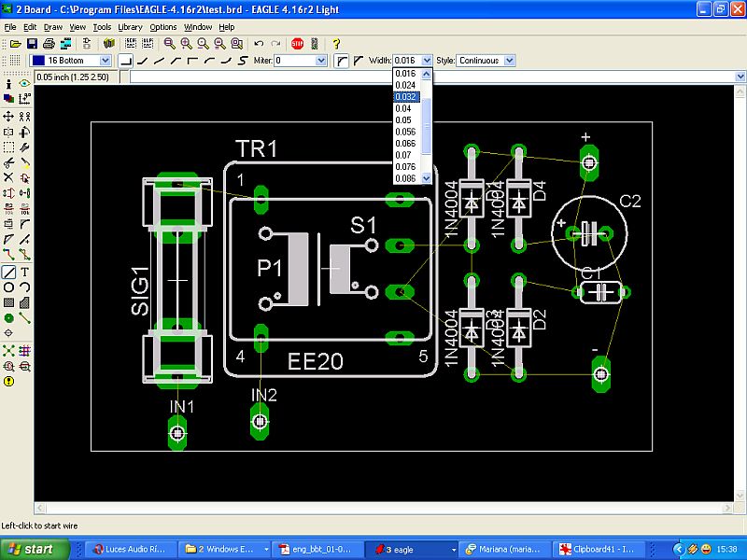Viewport: 747px width, 560px height.
Task: Open the Style Continuous dropdown
Action: coord(510,61)
